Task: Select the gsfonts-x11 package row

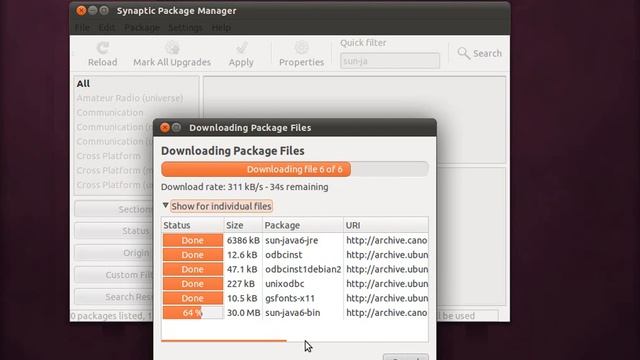Action: click(x=295, y=298)
